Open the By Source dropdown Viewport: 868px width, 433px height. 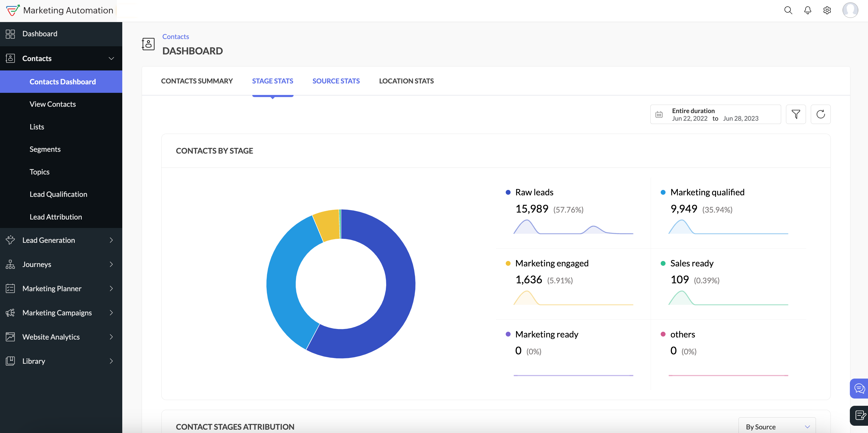pos(777,426)
